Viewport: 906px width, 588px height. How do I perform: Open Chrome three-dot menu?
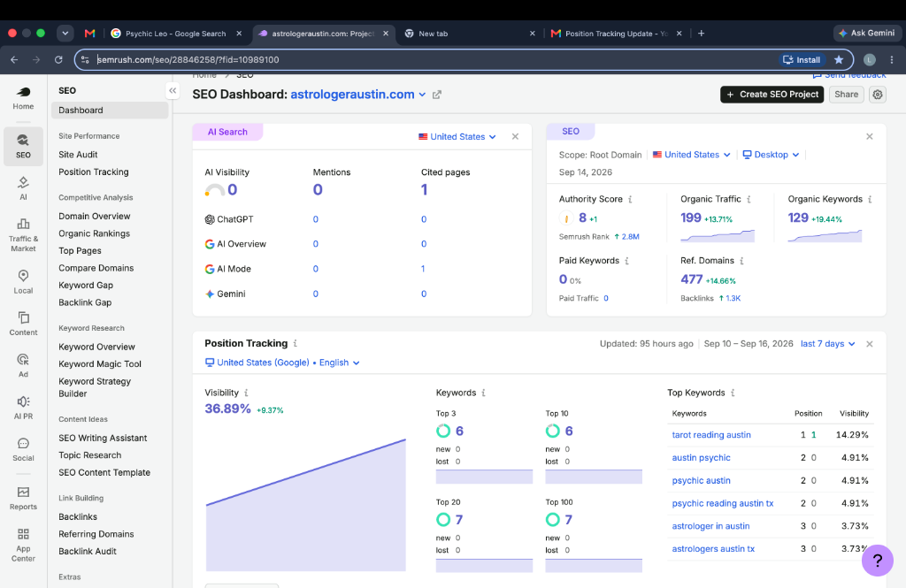click(x=892, y=59)
